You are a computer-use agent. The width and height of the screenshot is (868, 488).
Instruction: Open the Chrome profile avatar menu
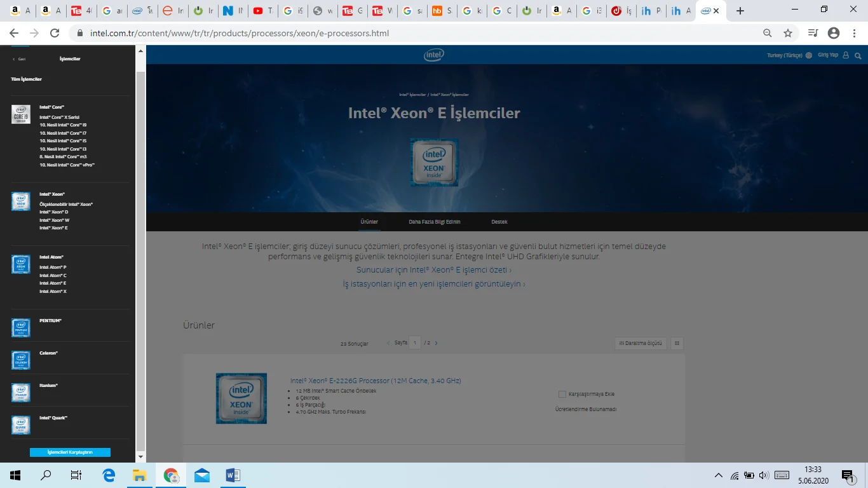(x=834, y=33)
